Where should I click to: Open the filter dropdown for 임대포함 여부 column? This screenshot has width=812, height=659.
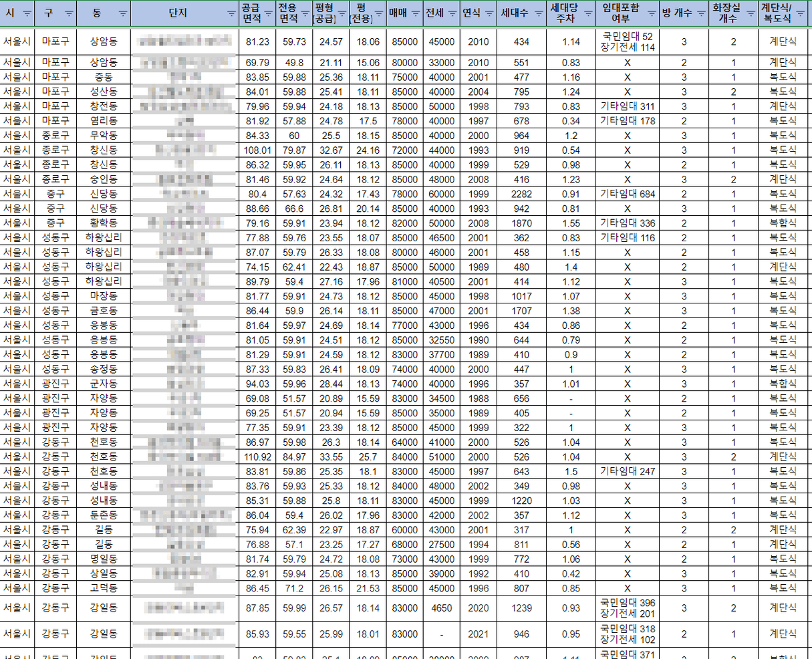(652, 13)
